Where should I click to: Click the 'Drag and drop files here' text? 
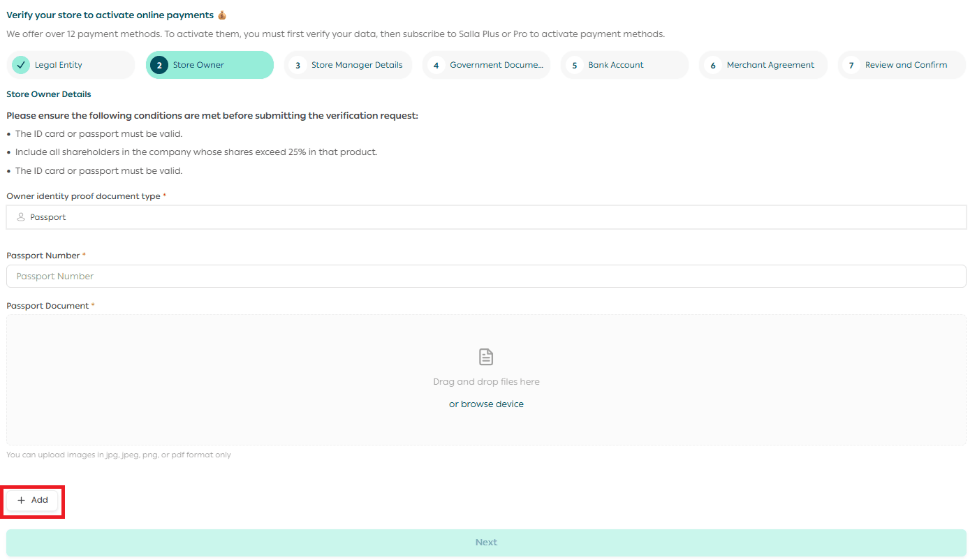(486, 382)
